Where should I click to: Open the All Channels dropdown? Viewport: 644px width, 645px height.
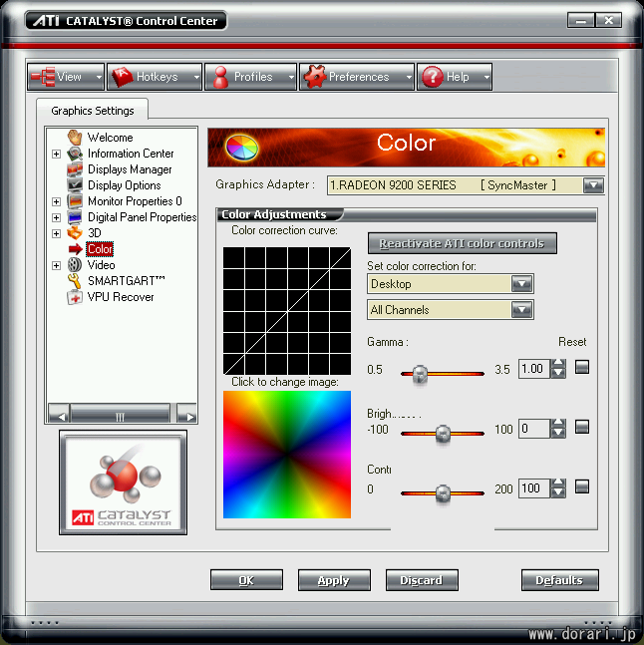click(x=521, y=310)
